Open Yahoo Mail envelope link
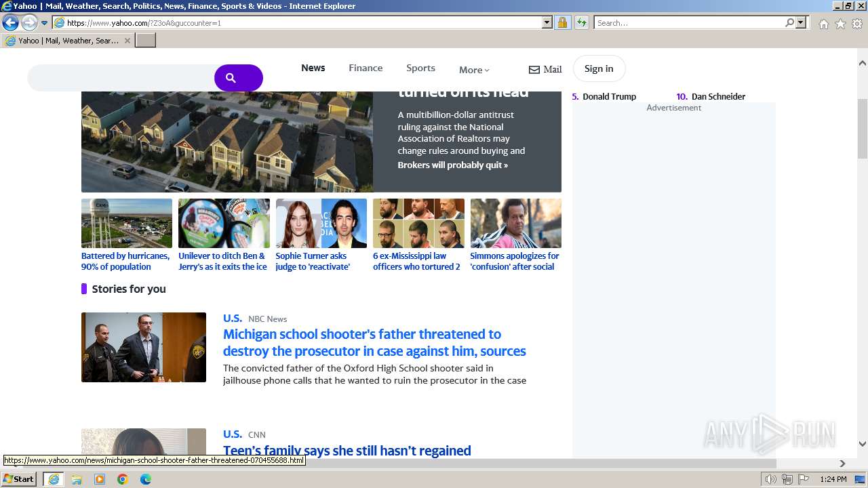Image resolution: width=868 pixels, height=488 pixels. click(545, 69)
